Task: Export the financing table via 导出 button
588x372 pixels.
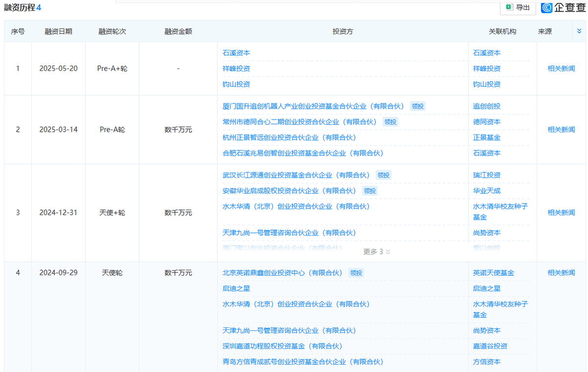Action: click(517, 7)
